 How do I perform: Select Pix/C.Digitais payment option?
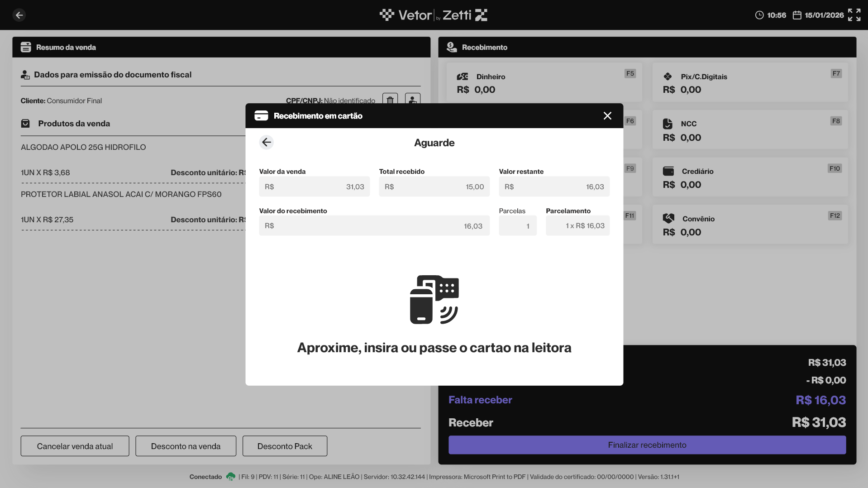[x=749, y=82]
